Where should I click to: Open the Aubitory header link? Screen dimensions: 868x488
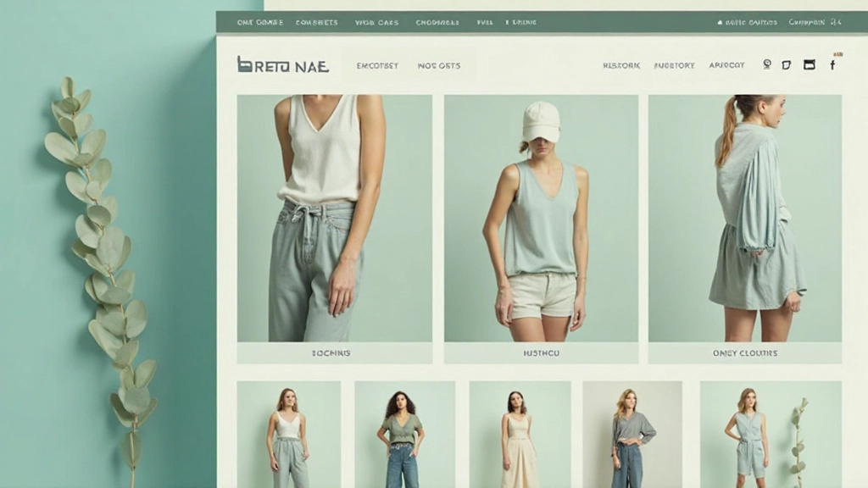click(673, 65)
